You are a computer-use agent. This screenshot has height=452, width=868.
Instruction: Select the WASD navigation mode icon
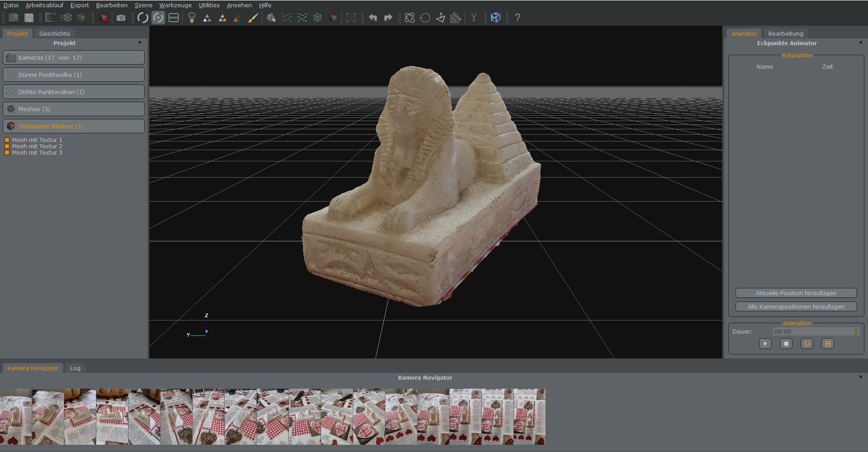click(x=174, y=18)
